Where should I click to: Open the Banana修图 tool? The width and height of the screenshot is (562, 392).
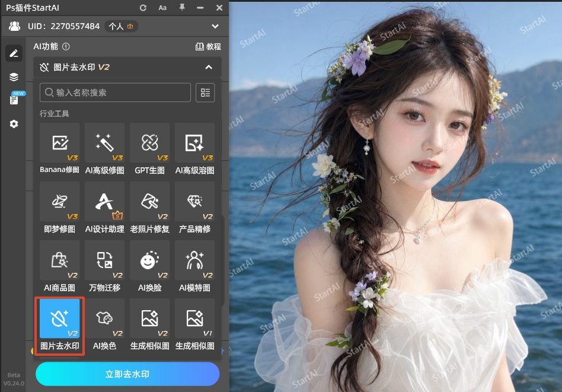(59, 143)
